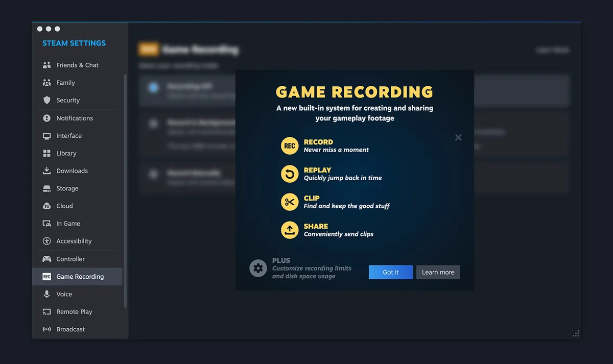Click the Cloud icon in sidebar
Image resolution: width=613 pixels, height=364 pixels.
[46, 206]
